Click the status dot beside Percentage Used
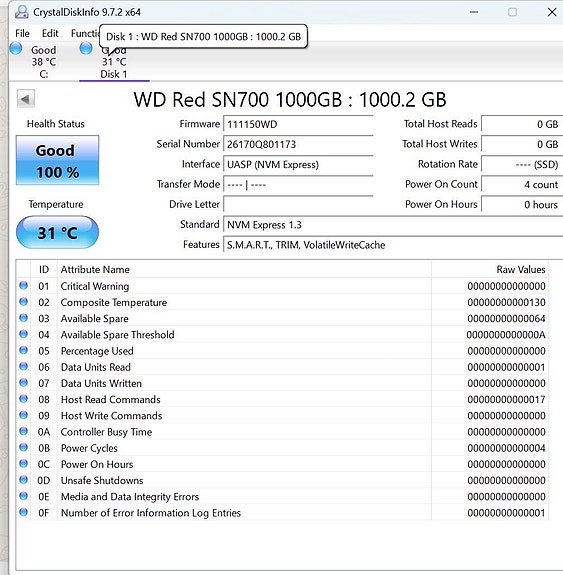563x575 pixels. [x=23, y=350]
